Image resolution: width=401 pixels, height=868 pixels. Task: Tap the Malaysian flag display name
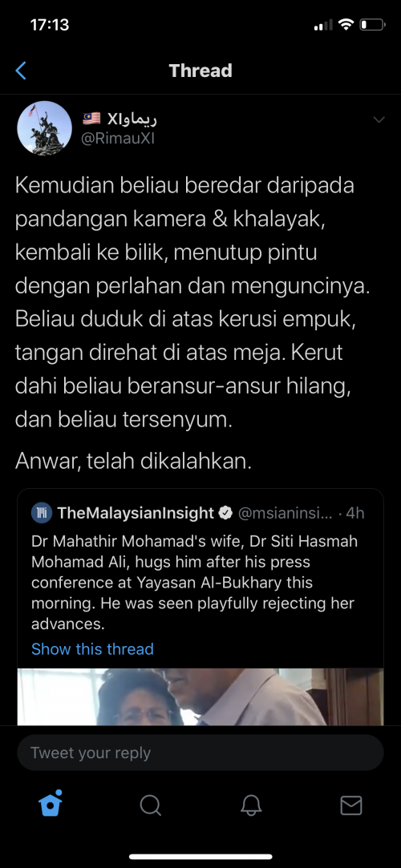[x=120, y=118]
